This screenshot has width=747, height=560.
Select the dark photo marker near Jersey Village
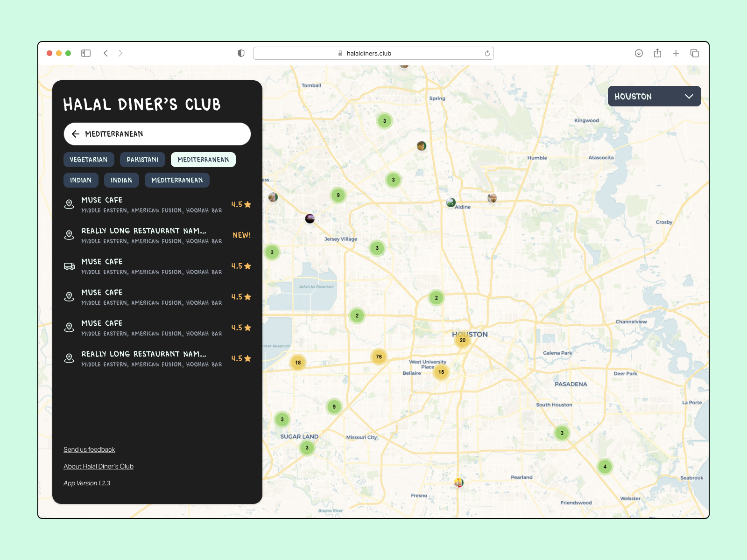click(310, 218)
